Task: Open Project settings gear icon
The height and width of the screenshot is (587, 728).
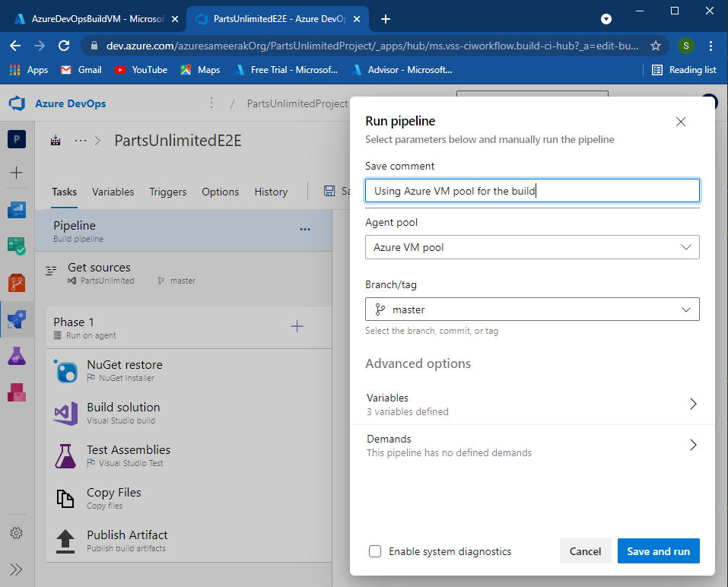Action: [17, 533]
